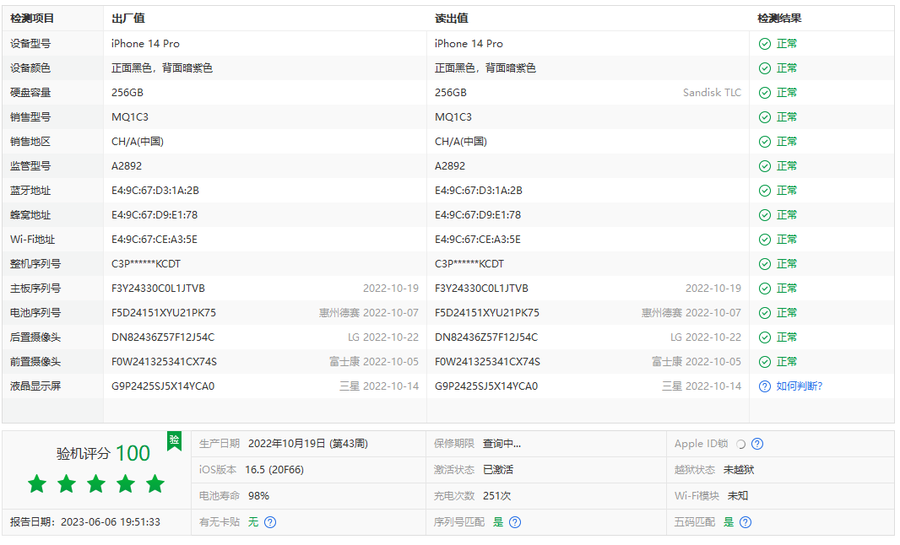Click the green 验 badge ribbon
The height and width of the screenshot is (545, 900).
(174, 441)
